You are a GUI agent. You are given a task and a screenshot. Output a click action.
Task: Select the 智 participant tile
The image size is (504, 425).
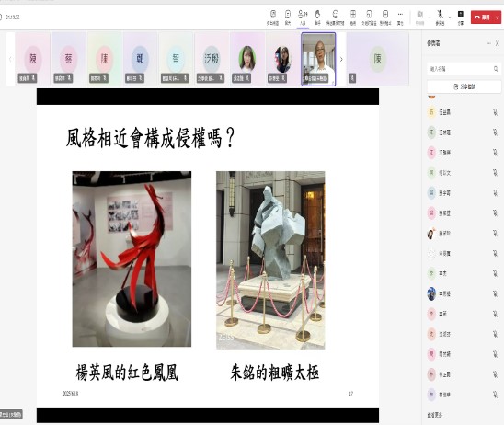(x=176, y=59)
